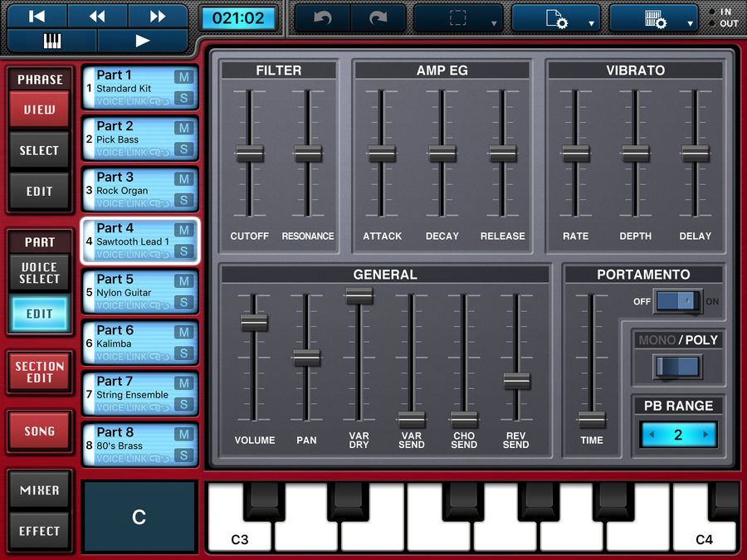Switch to the Song screen
The image size is (747, 560).
40,431
